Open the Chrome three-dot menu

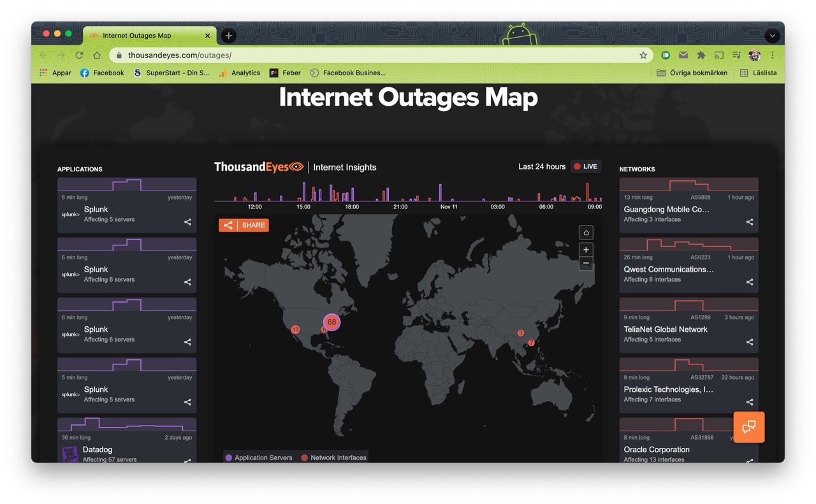773,55
